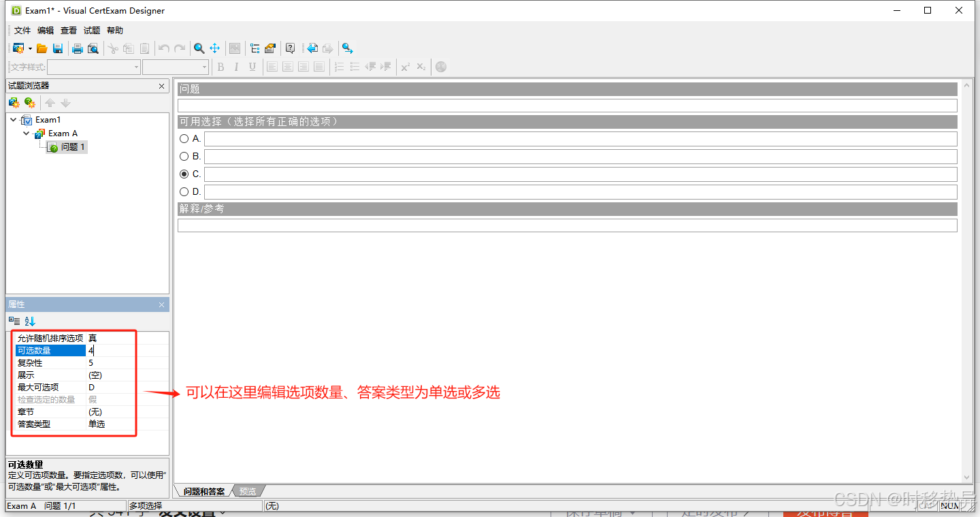Increase the indent
This screenshot has width=980, height=517.
386,67
